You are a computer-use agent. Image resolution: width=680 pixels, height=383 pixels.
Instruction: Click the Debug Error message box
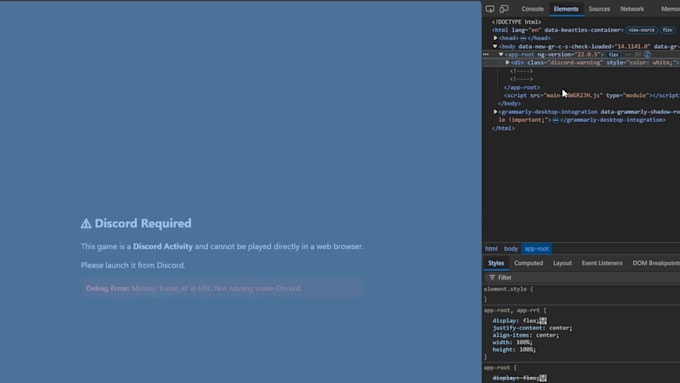[222, 288]
